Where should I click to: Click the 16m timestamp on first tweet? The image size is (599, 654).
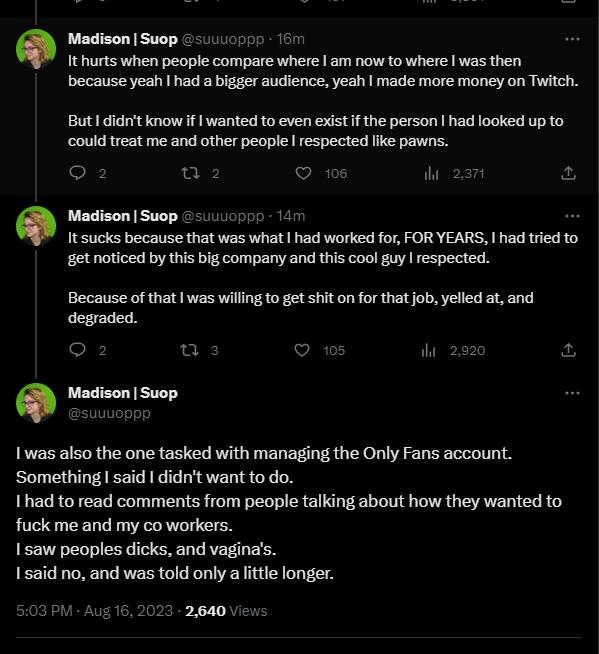point(290,39)
